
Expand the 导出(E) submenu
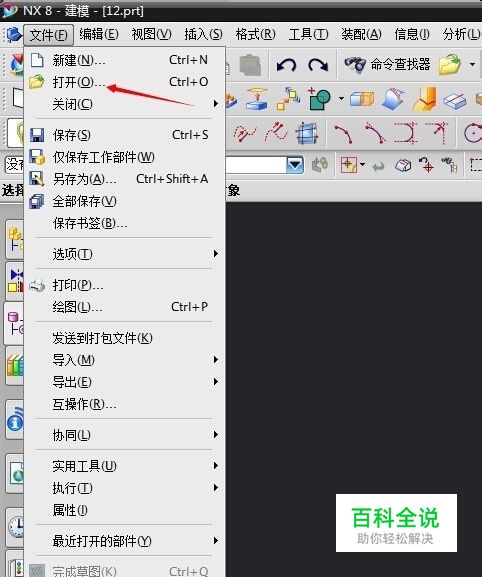[124, 382]
